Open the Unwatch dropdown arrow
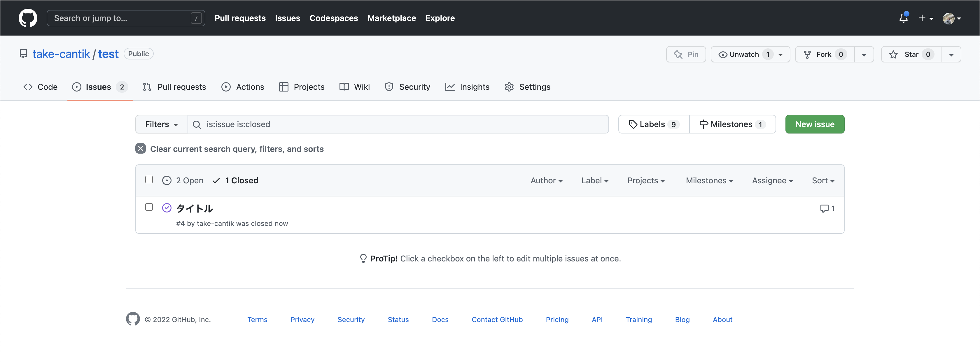 pos(781,55)
